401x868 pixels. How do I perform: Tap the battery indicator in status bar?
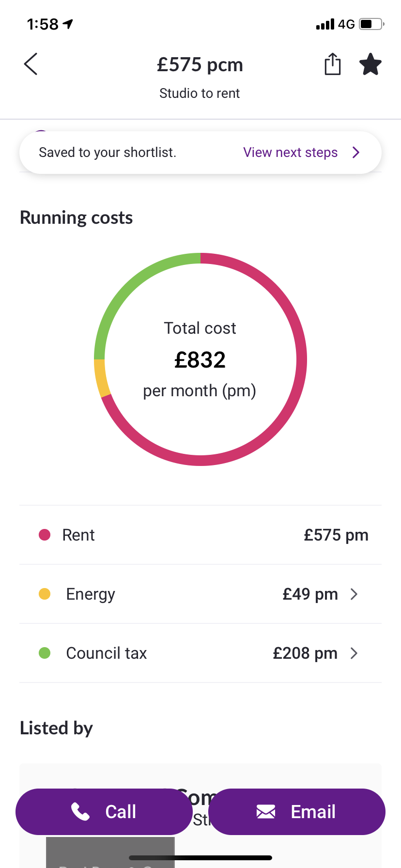(x=372, y=24)
